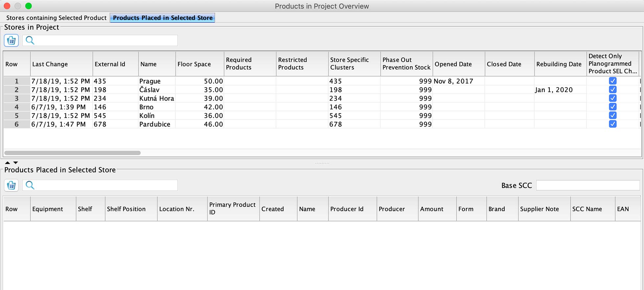The width and height of the screenshot is (644, 290).
Task: Collapse split pane with up arrow
Action: point(7,163)
